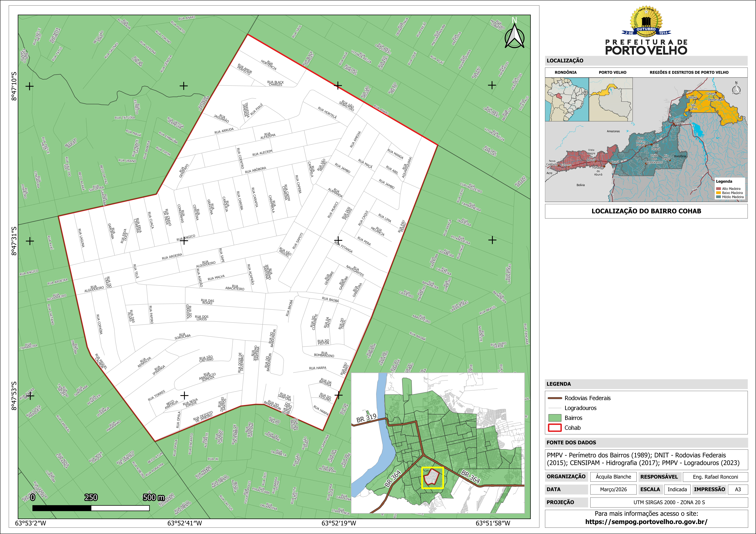This screenshot has height=534, width=756.
Task: Click the Alto Madeira legend color square
Action: 719,189
